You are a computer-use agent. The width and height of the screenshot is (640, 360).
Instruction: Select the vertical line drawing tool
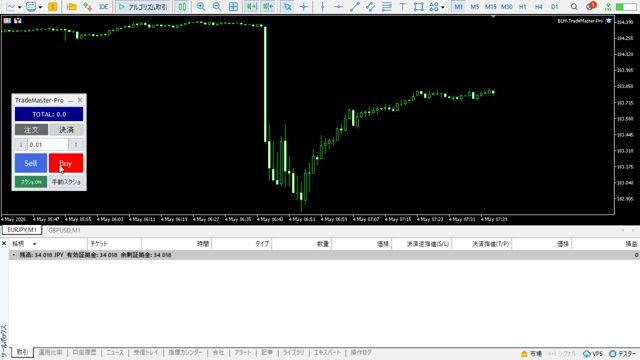pyautogui.click(x=322, y=7)
